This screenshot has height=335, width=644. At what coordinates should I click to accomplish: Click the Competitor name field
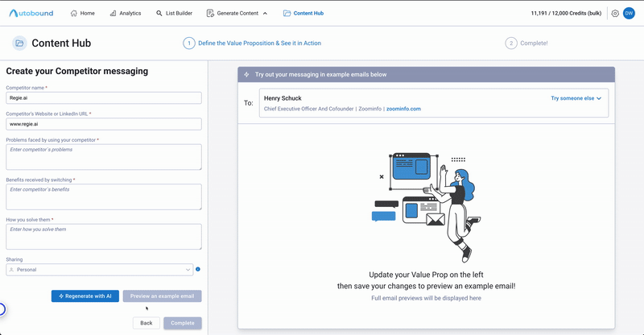104,97
